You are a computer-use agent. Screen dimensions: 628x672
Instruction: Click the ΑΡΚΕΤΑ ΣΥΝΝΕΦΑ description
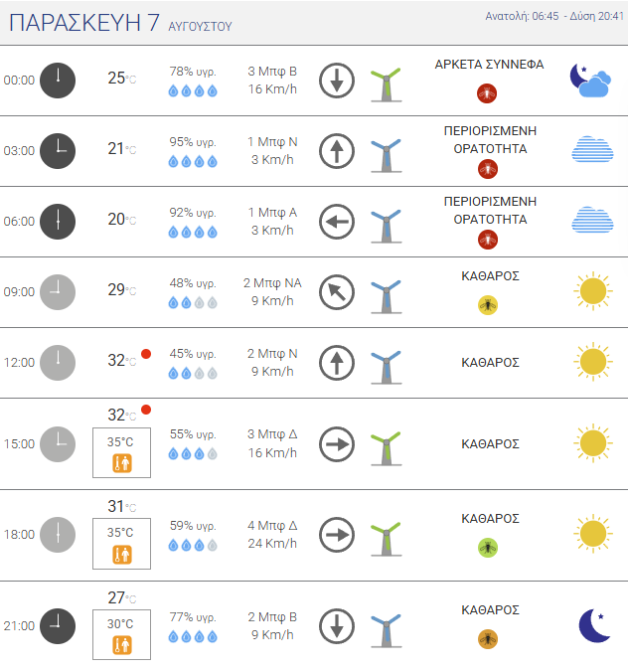(489, 65)
